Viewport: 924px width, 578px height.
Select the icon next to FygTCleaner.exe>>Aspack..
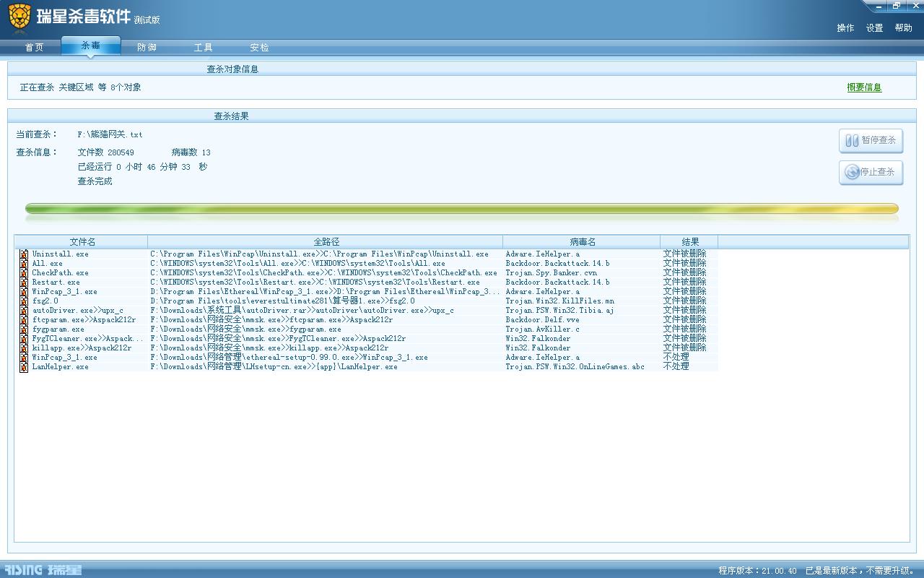[x=24, y=339]
